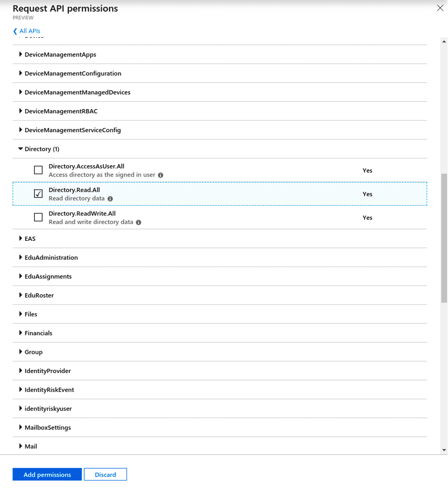Enable Directory.AccessAsUser.All checkbox
The height and width of the screenshot is (490, 448).
[38, 170]
